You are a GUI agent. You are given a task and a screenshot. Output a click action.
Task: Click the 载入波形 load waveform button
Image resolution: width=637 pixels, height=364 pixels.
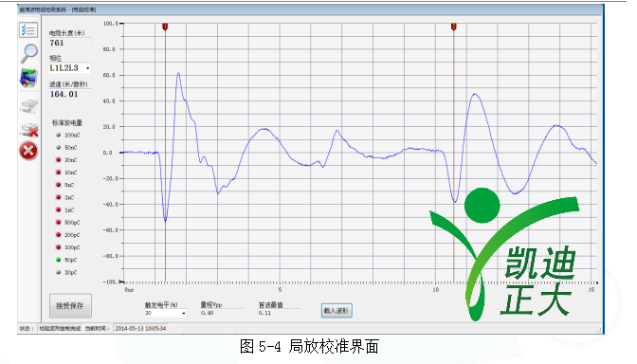[337, 311]
